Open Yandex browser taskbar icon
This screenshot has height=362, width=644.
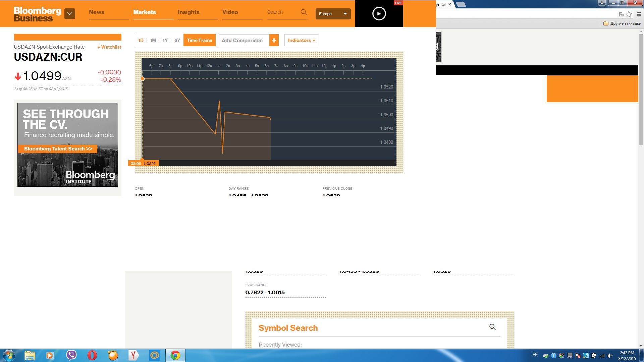click(133, 355)
